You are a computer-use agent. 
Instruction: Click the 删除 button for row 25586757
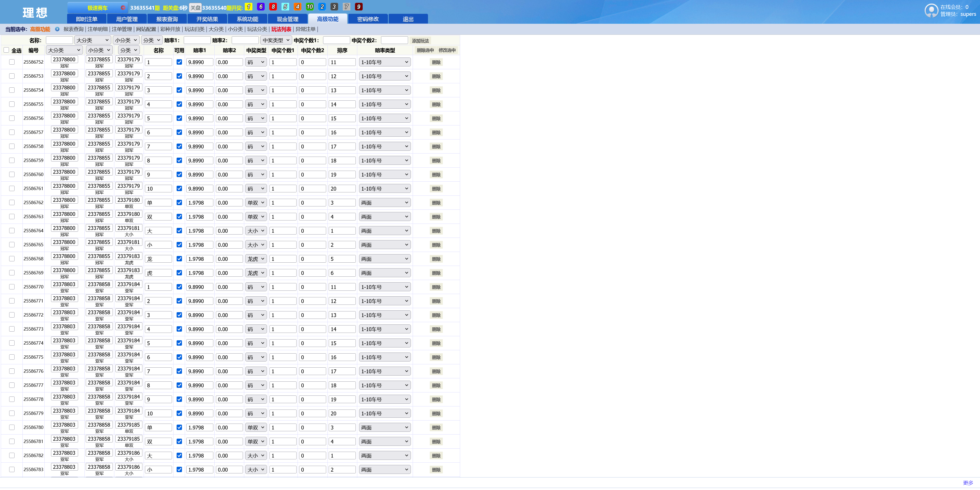(436, 133)
